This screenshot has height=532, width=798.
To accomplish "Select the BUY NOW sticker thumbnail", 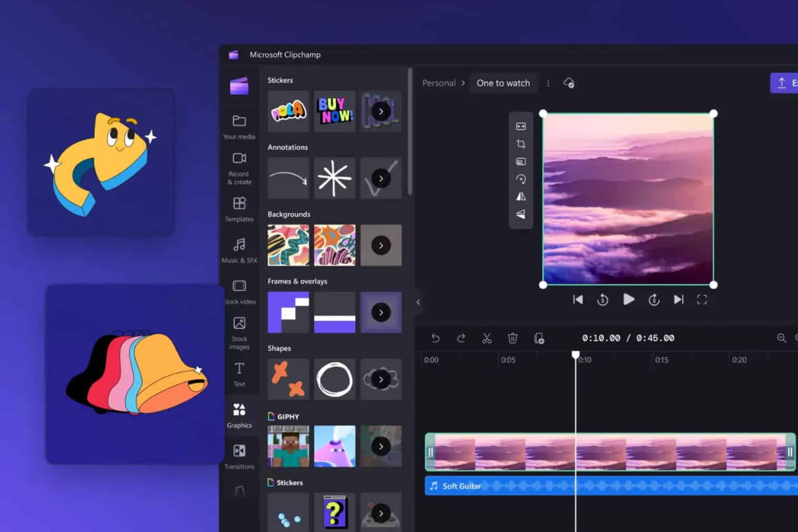I will (335, 111).
